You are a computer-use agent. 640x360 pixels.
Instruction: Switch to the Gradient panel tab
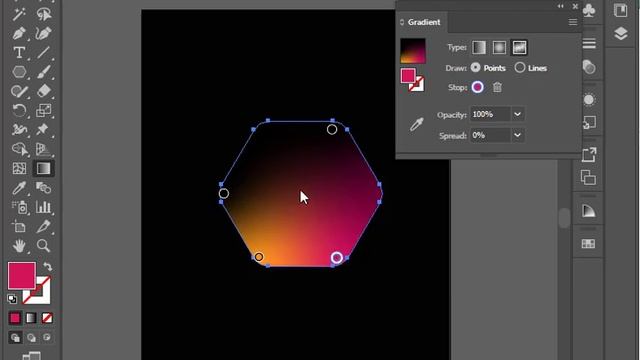tap(424, 22)
